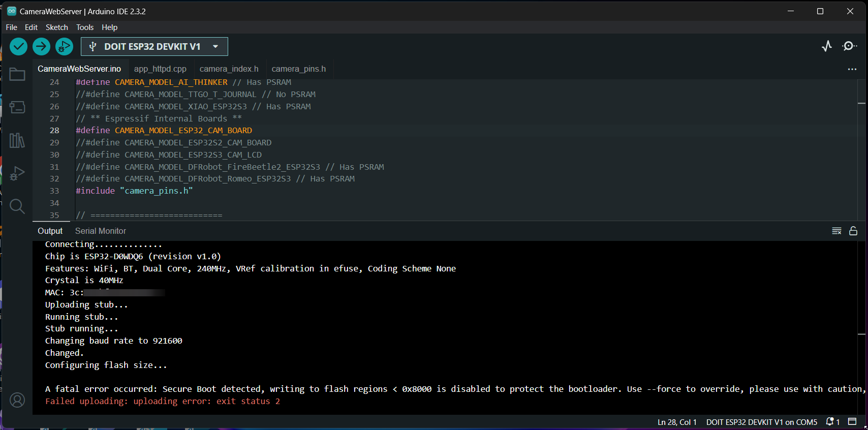This screenshot has width=868, height=430.
Task: Click the CAMERA_MODEL_ESP32S3_CAM_LCD commented line
Action: (169, 155)
